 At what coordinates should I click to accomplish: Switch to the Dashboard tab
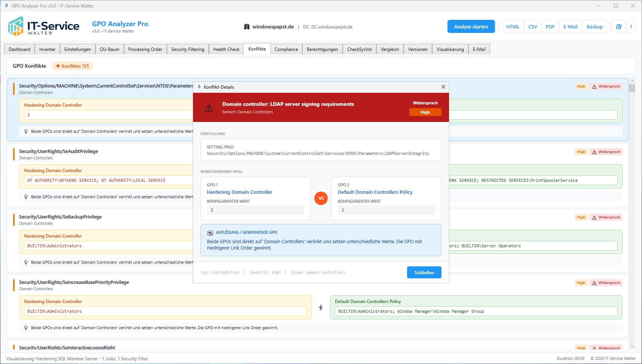click(19, 49)
